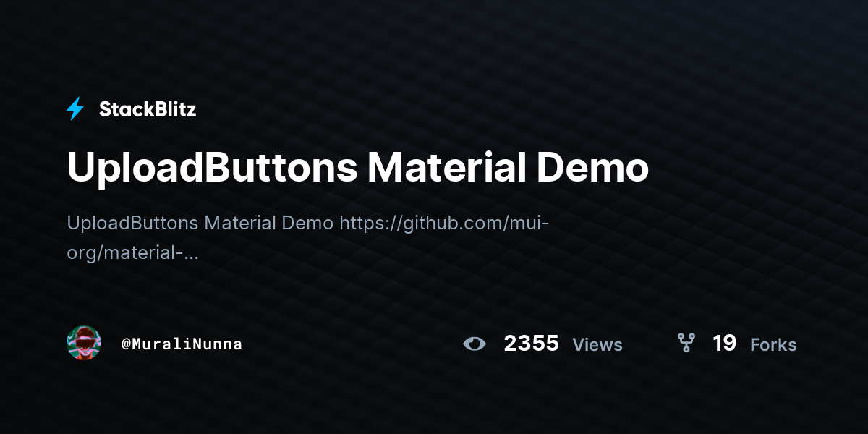Click the word UploadButtons in the large title
Screen dimensions: 868x434
pos(212,169)
